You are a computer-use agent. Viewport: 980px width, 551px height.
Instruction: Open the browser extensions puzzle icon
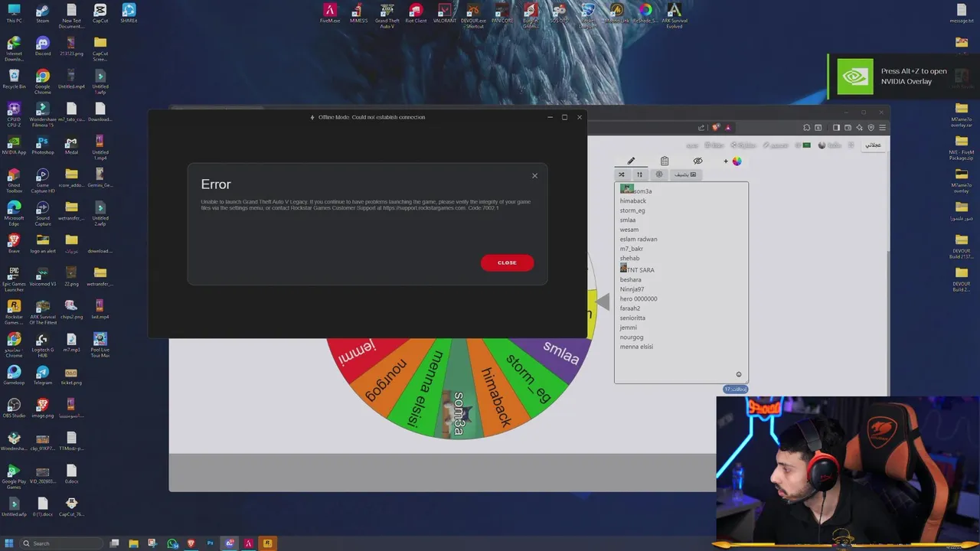pyautogui.click(x=806, y=128)
